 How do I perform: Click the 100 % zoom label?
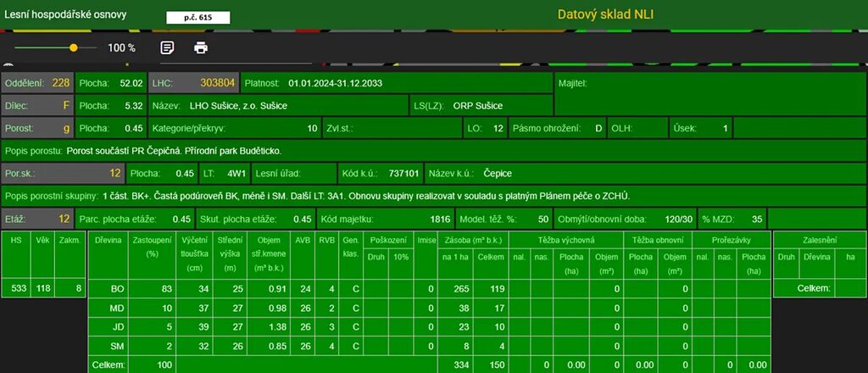coord(121,48)
